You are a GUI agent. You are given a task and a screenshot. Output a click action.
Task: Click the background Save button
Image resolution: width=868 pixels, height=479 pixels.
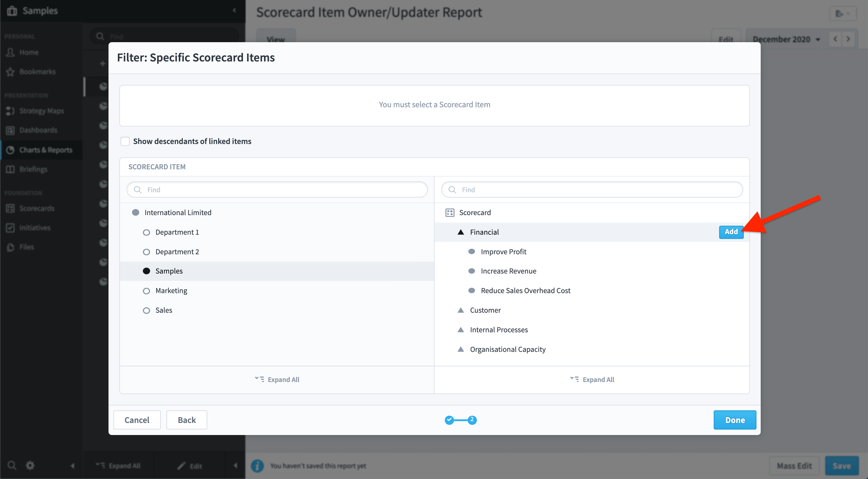tap(841, 465)
